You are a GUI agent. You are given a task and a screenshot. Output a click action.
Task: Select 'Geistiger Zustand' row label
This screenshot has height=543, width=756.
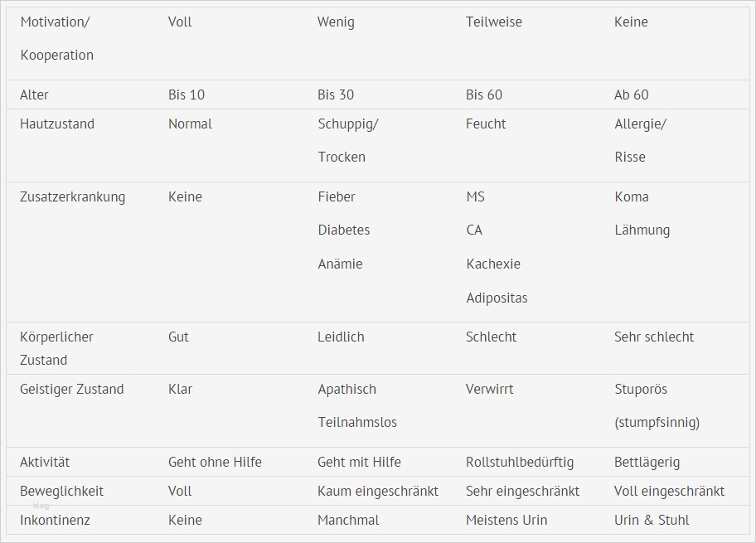71,389
